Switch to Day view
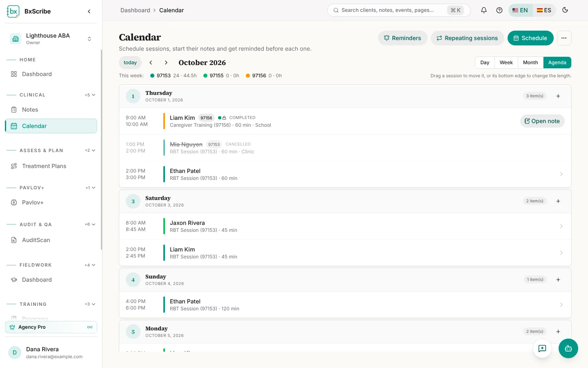This screenshot has height=368, width=588. click(x=485, y=63)
